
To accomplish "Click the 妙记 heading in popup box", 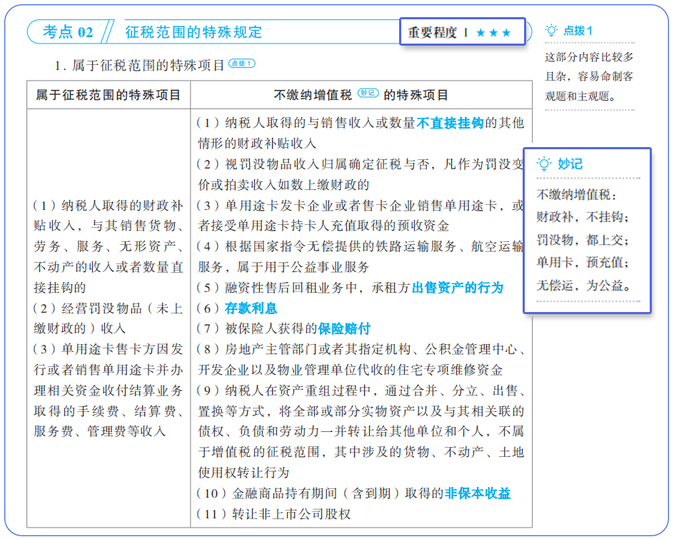I will pyautogui.click(x=571, y=164).
